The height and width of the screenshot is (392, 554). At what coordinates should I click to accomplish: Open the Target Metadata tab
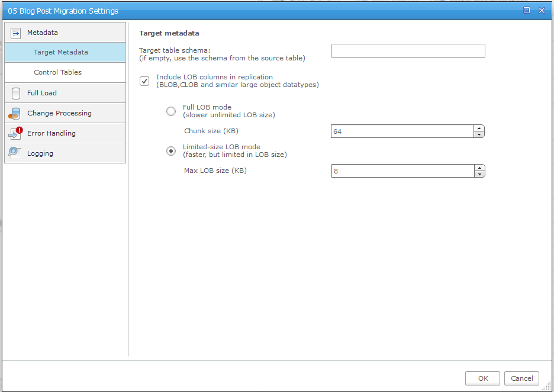(61, 52)
